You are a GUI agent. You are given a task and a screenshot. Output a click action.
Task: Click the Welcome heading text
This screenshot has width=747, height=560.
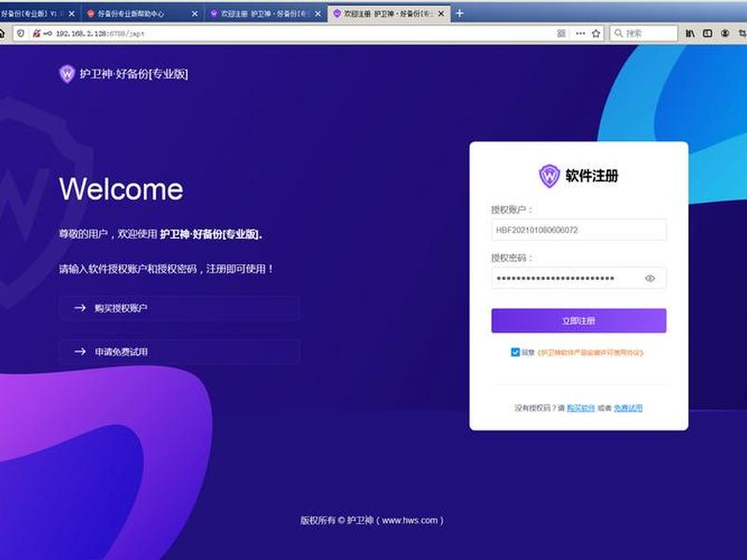(121, 189)
